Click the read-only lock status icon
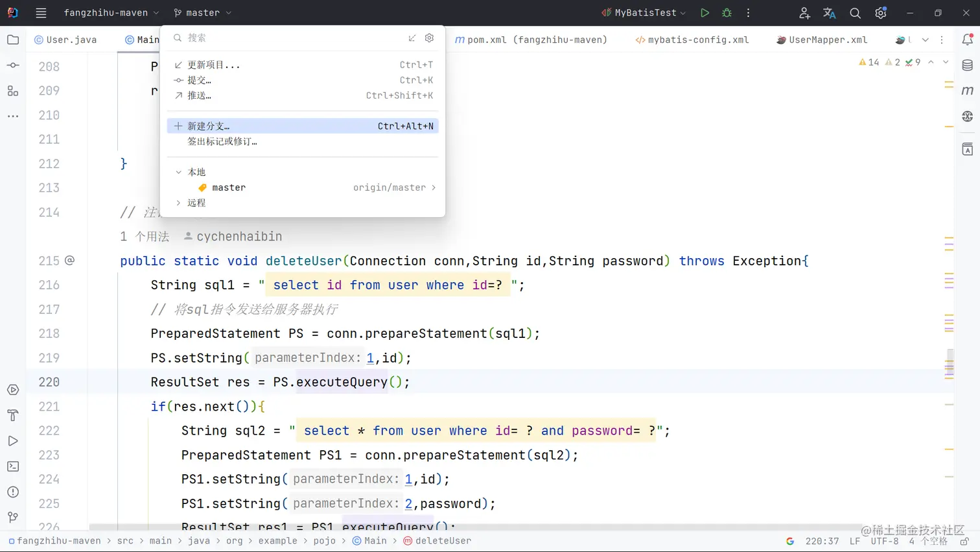The image size is (980, 552). click(x=964, y=541)
